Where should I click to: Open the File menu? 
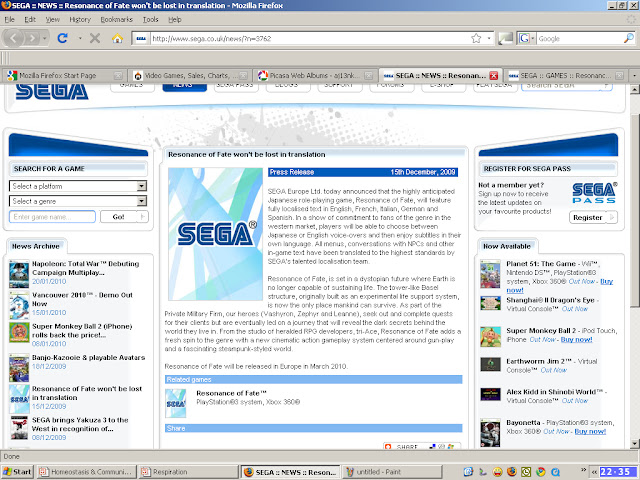pyautogui.click(x=9, y=19)
